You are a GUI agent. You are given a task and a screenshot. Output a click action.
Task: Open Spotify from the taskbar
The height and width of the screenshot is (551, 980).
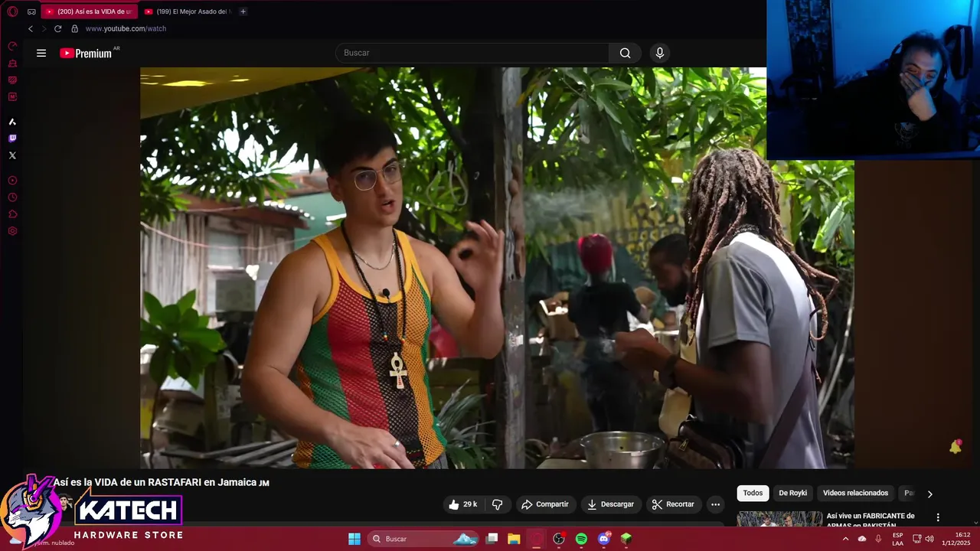(x=581, y=539)
